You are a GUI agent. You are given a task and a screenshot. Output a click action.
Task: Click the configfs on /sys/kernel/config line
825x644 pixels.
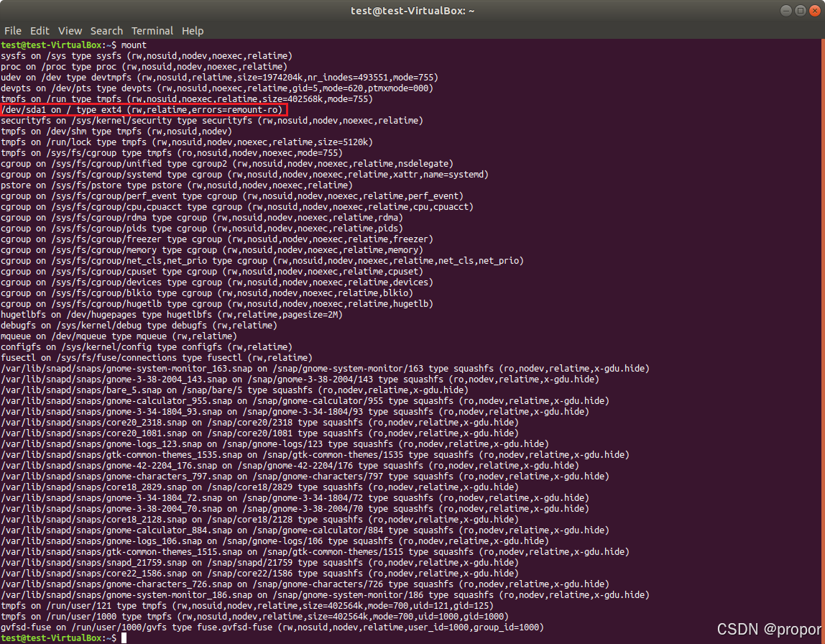pyautogui.click(x=147, y=347)
